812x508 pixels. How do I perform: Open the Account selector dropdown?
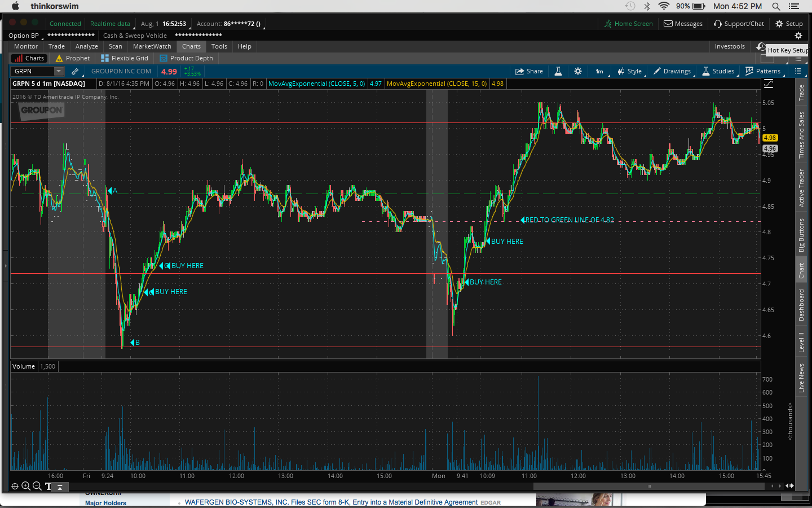(x=230, y=24)
